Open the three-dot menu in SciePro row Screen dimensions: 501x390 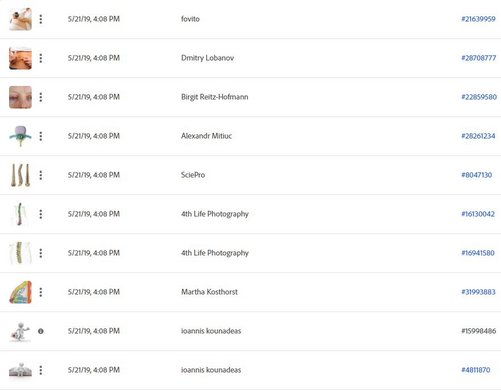click(41, 175)
